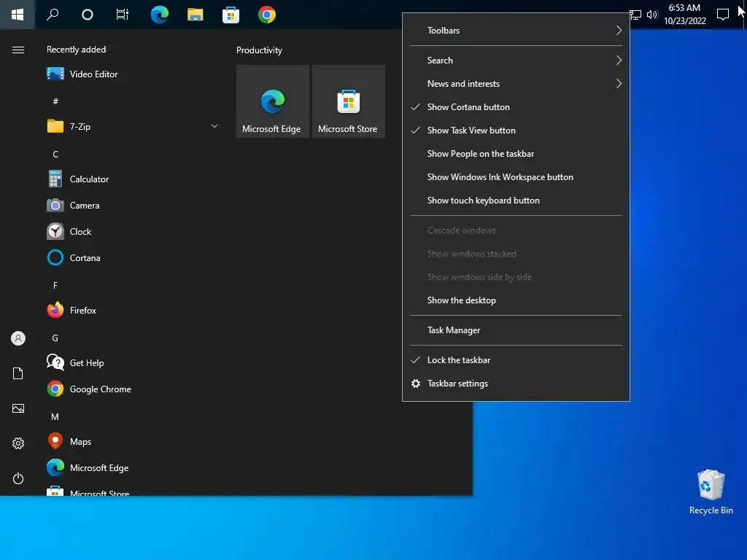The height and width of the screenshot is (560, 747).
Task: Click the network tray icon
Action: pos(635,15)
